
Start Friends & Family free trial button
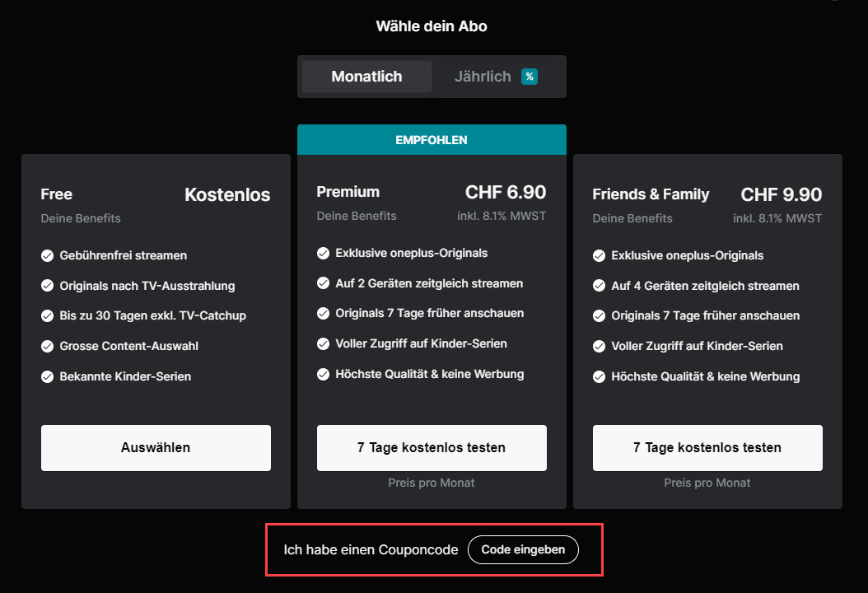(707, 448)
